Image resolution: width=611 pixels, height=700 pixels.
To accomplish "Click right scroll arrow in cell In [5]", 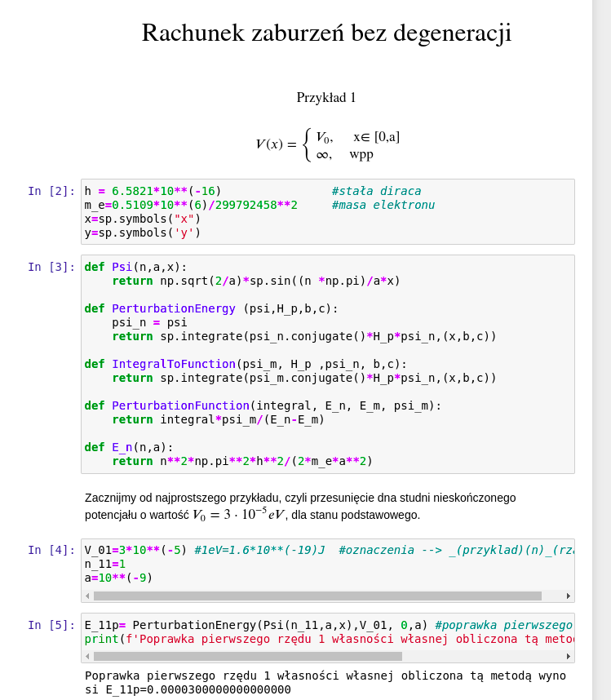I will pyautogui.click(x=568, y=656).
